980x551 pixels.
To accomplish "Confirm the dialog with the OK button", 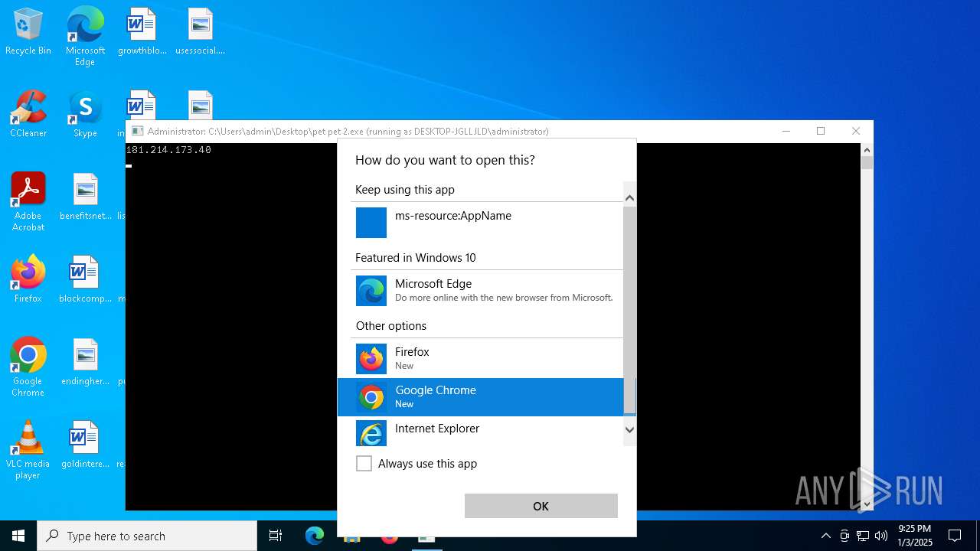I will click(541, 506).
